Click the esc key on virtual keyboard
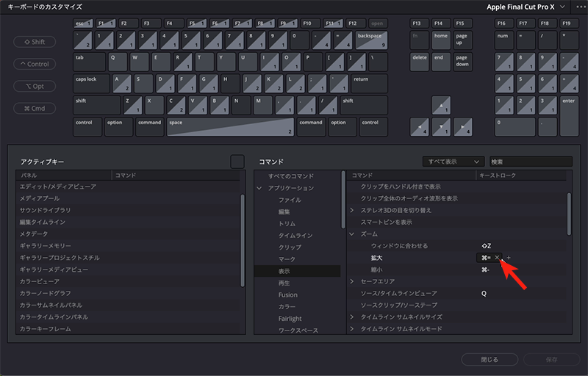 tap(83, 23)
